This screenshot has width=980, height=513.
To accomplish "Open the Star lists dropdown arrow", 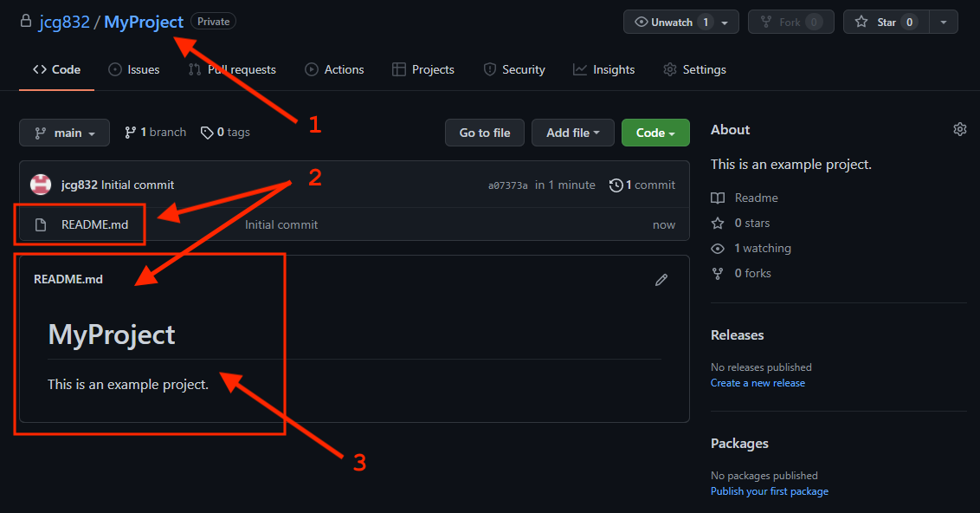I will click(x=944, y=23).
